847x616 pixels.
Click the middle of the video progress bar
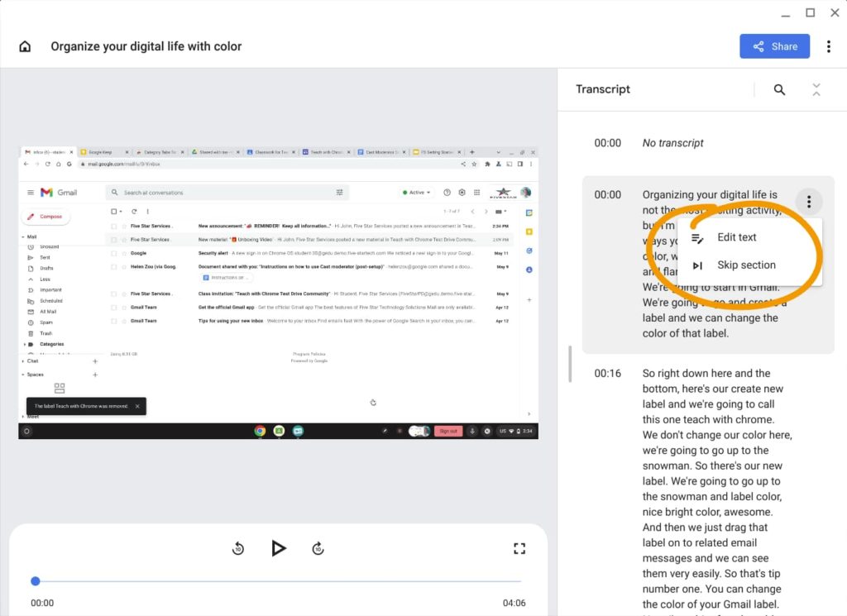click(276, 581)
